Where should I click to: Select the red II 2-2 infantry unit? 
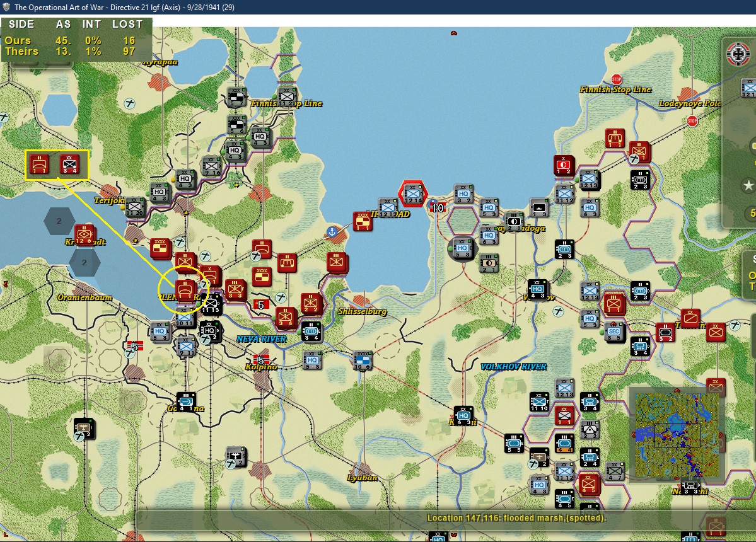click(311, 303)
